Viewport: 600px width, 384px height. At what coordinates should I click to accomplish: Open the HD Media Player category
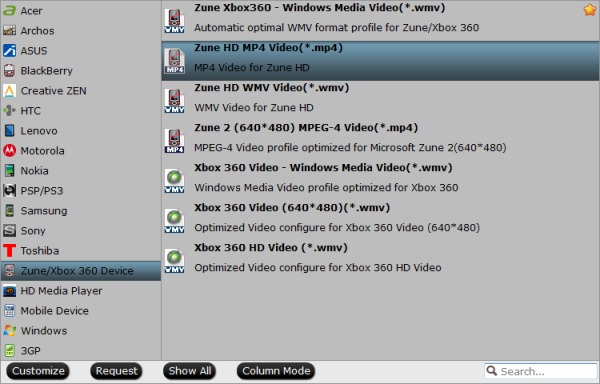(81, 291)
